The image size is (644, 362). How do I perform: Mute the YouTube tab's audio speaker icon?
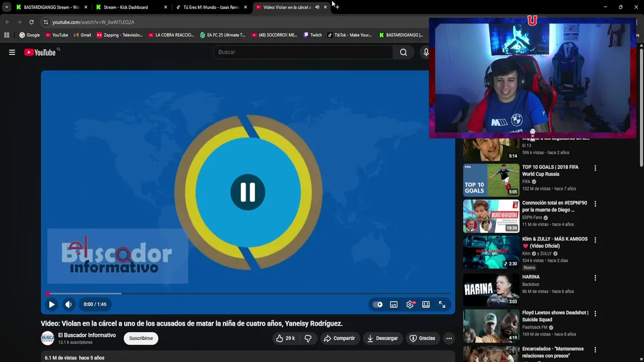317,7
